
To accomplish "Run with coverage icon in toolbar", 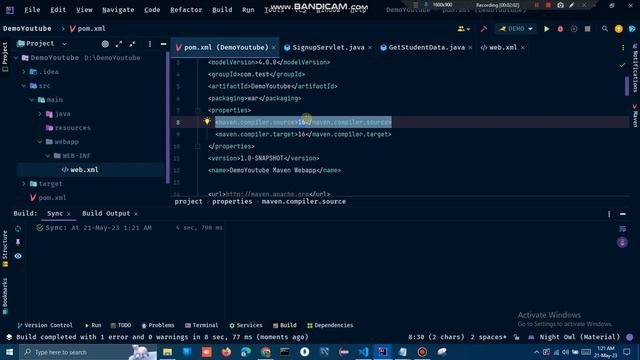I will pyautogui.click(x=574, y=29).
